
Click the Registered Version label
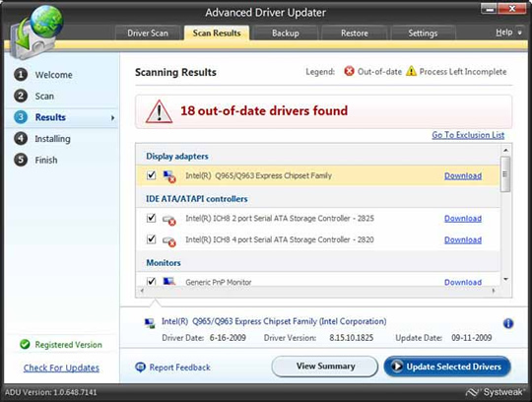point(68,345)
